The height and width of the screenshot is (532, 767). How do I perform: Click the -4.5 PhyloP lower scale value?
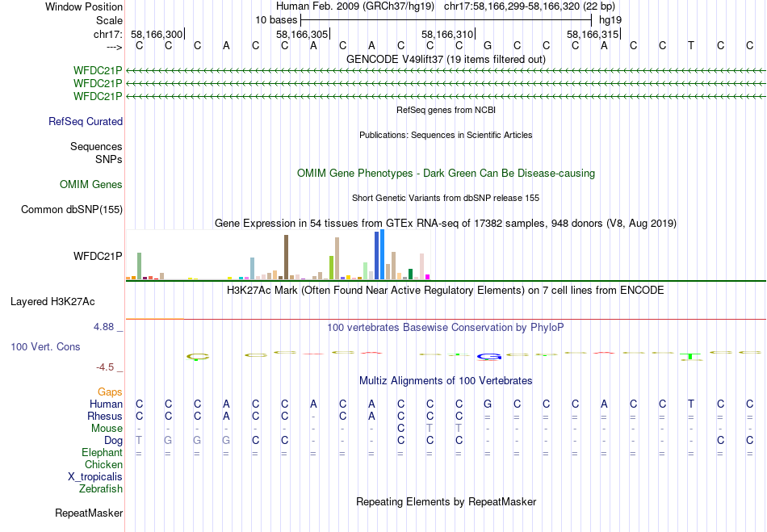point(105,367)
